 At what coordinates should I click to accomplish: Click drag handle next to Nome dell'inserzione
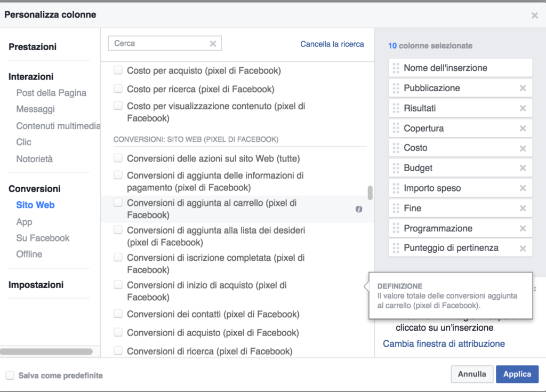coord(396,68)
